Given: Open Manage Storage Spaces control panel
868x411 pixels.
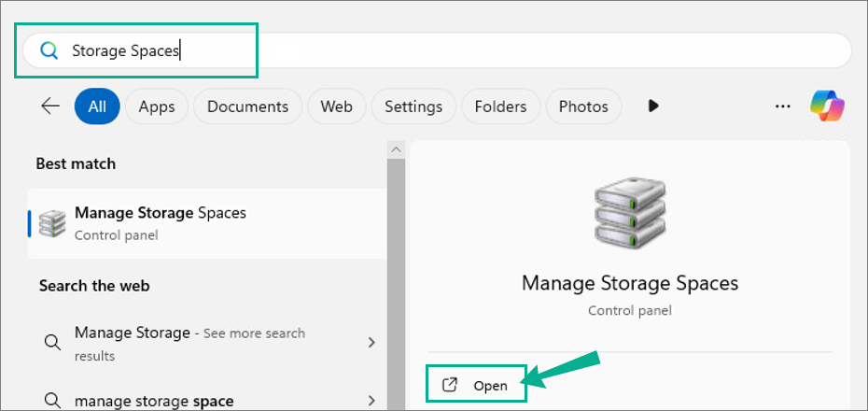Looking at the screenshot, I should coord(476,385).
